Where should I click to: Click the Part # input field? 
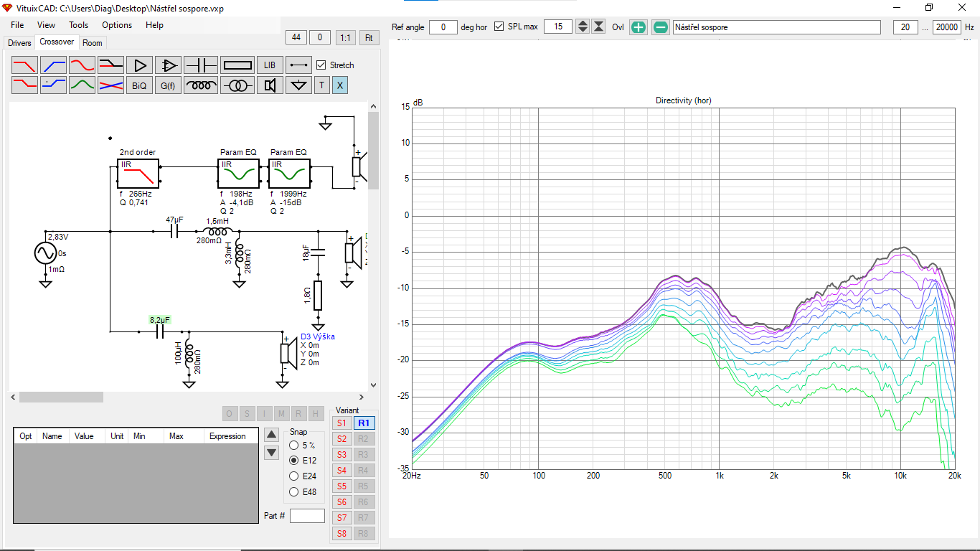[307, 516]
